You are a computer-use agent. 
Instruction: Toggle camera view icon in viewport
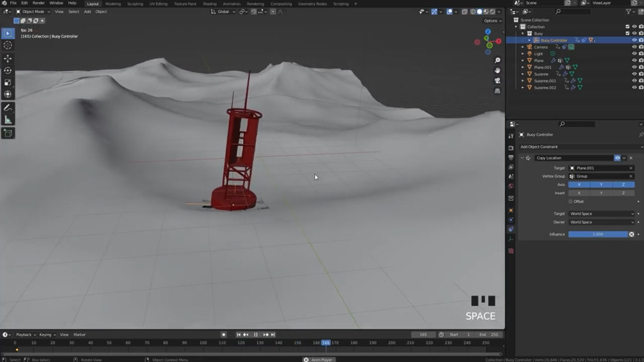498,80
